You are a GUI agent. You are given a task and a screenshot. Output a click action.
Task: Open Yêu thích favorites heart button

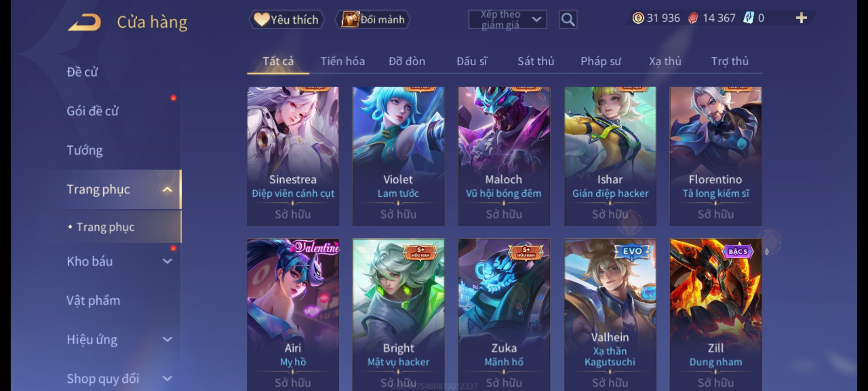click(x=287, y=20)
